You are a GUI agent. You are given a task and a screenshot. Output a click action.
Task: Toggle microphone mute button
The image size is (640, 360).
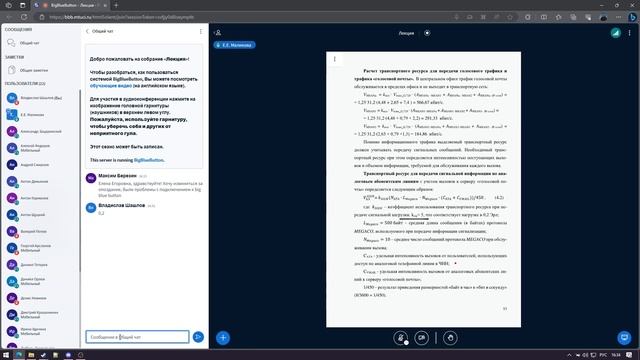pos(400,338)
